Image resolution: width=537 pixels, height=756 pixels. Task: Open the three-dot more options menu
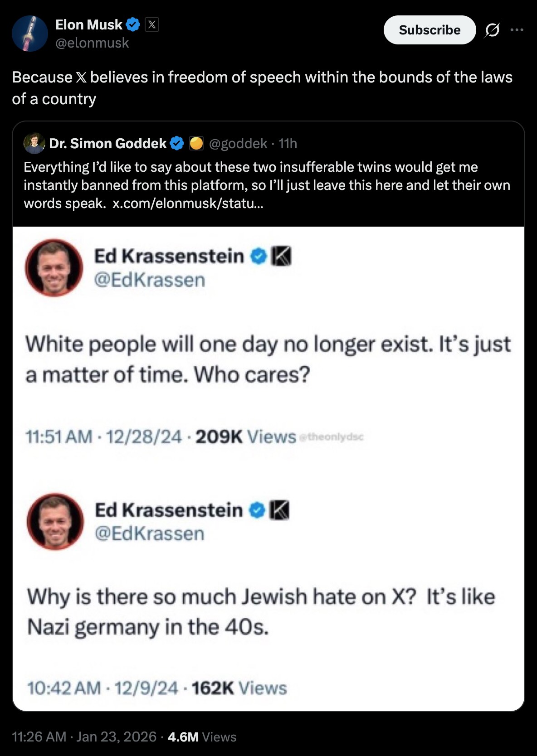(517, 30)
